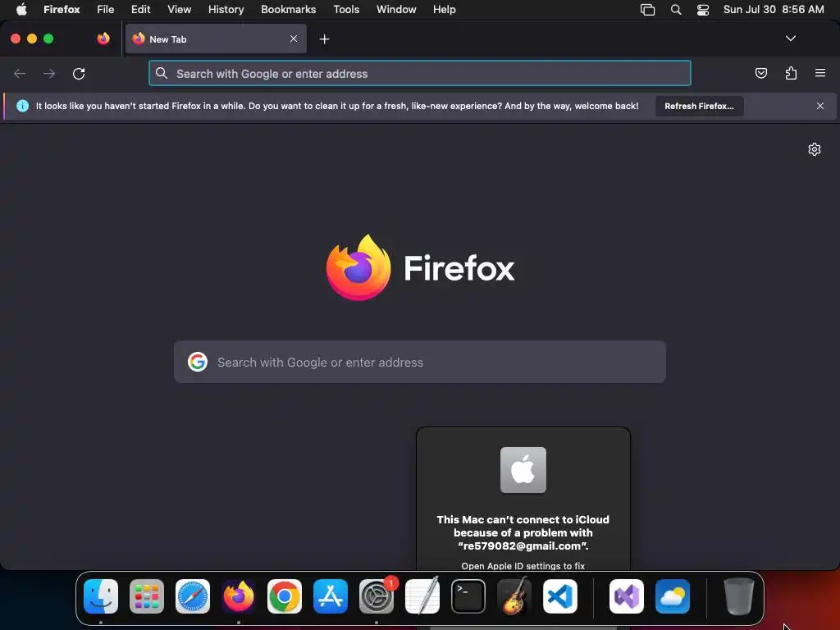Open System Settings from the Dock
Image resolution: width=840 pixels, height=630 pixels.
click(376, 596)
